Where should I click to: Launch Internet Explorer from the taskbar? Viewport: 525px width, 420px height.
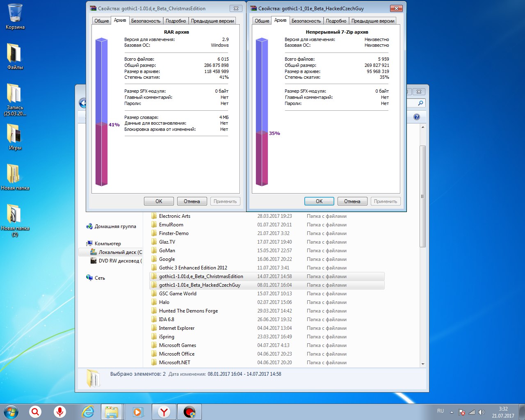click(88, 412)
